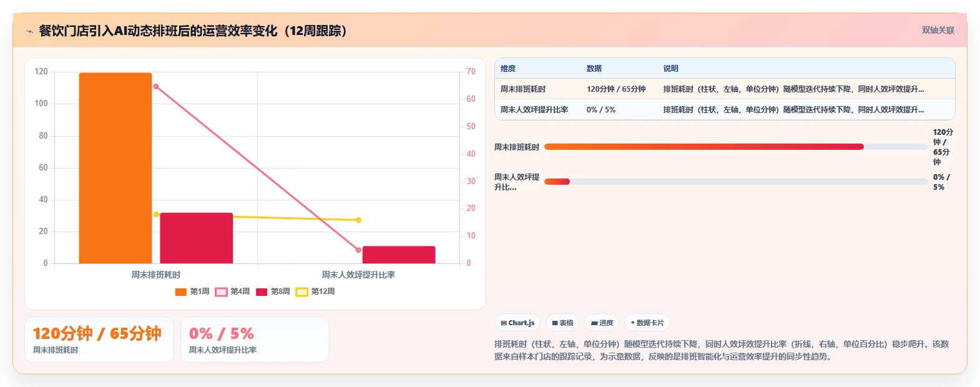Click the 周末排班耗时 label beside progress bar
The image size is (980, 387).
pyautogui.click(x=517, y=147)
